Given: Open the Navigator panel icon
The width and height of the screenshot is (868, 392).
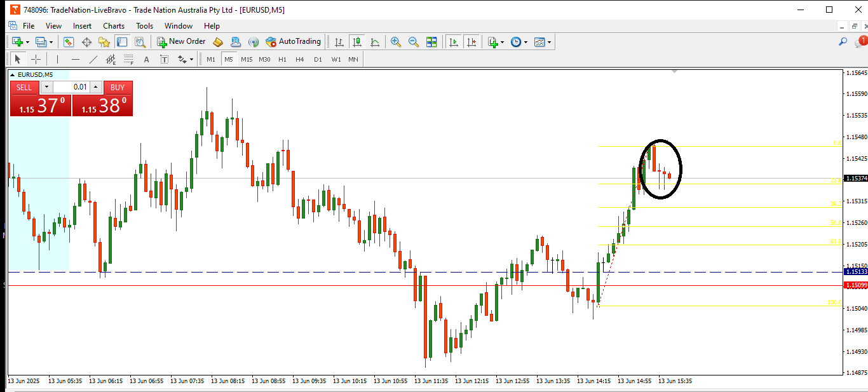Looking at the screenshot, I should 104,42.
